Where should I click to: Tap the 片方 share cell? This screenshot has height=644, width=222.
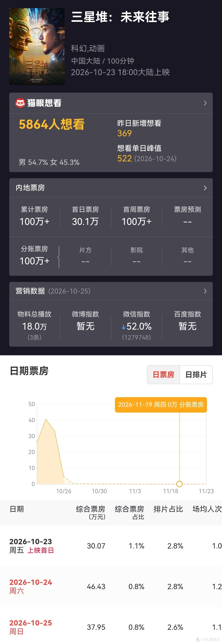click(x=85, y=256)
